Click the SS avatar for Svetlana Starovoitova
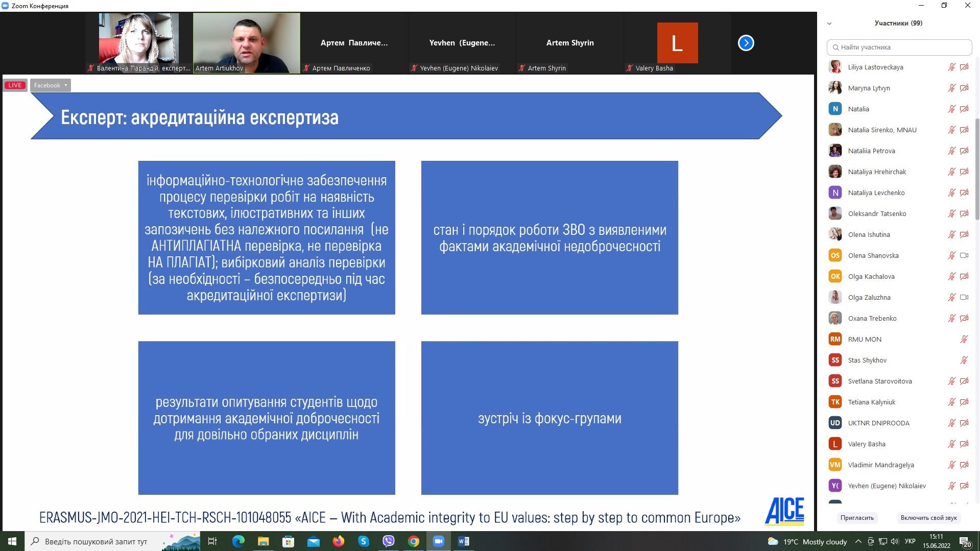The image size is (980, 551). pyautogui.click(x=835, y=381)
